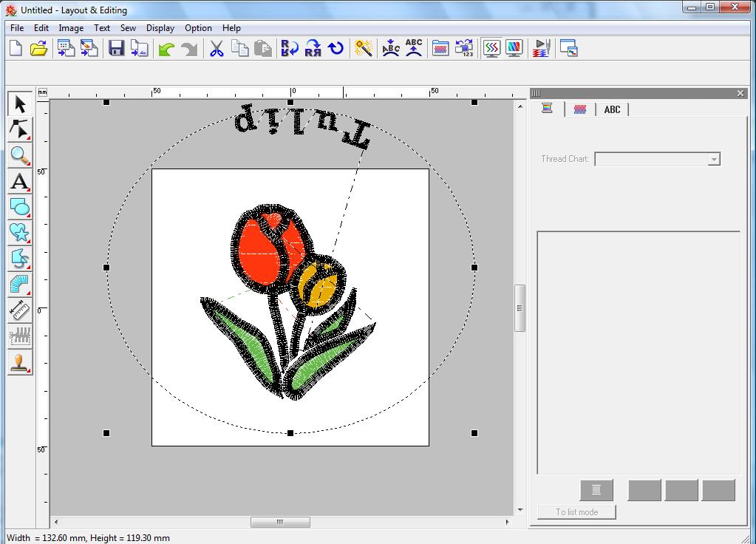The image size is (756, 544).
Task: Copy the selected object
Action: coord(239,48)
